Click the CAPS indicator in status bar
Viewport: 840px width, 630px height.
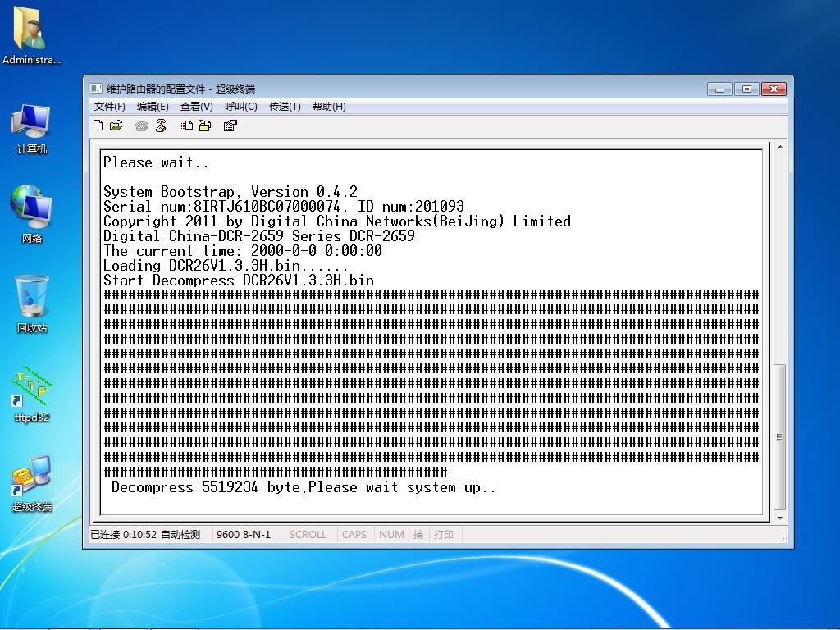point(354,534)
